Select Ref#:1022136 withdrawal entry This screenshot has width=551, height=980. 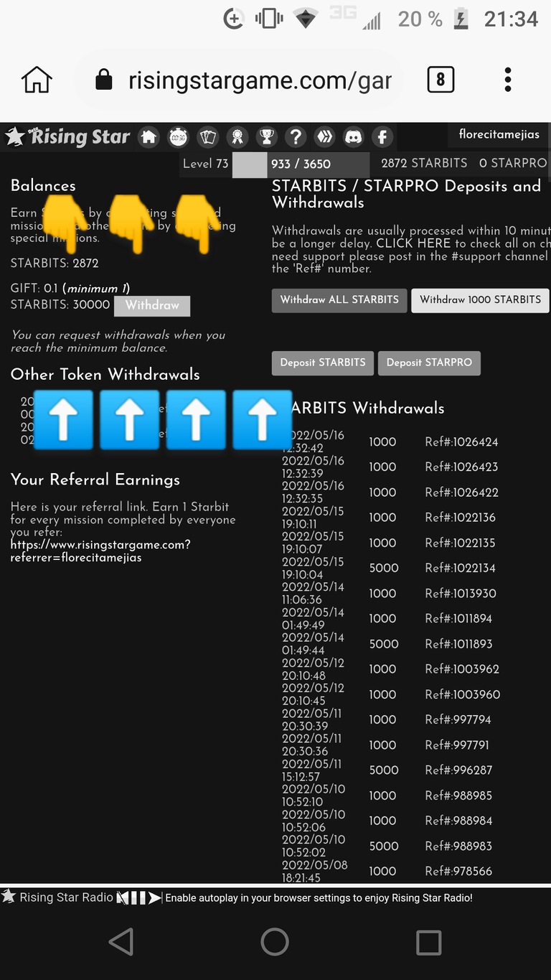pos(460,518)
